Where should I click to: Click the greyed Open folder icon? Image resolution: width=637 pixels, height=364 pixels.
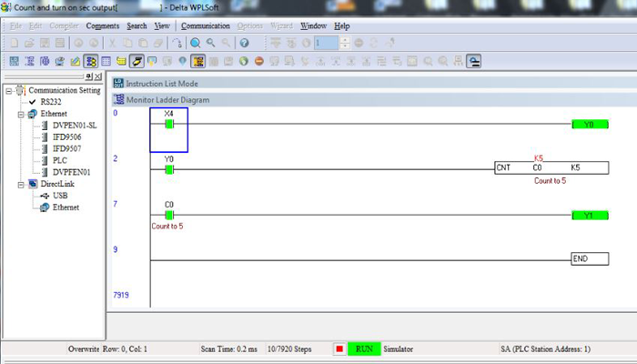point(29,43)
